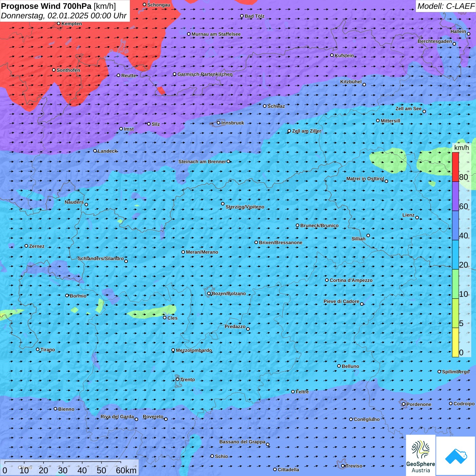Click the Schwaz city marker
476x476 pixels.
click(x=265, y=106)
